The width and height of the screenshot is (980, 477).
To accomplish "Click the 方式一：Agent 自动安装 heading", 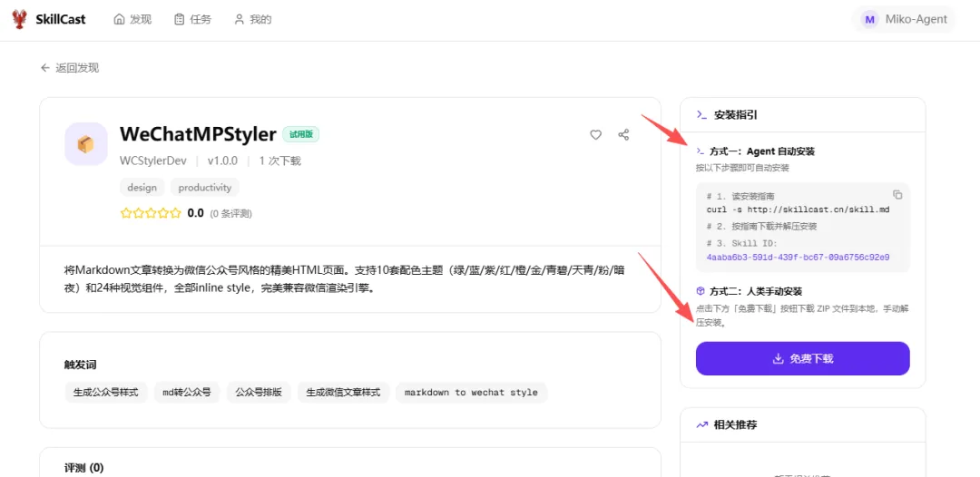I will click(x=762, y=151).
